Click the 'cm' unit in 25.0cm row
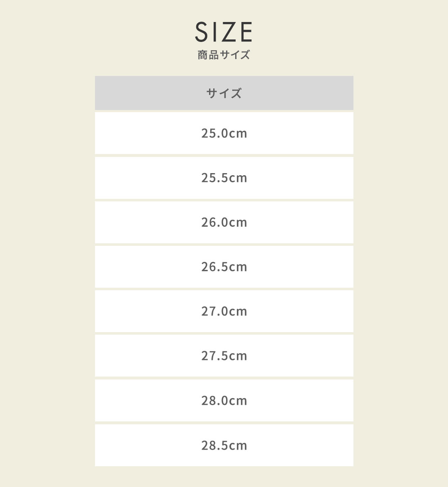 [238, 134]
